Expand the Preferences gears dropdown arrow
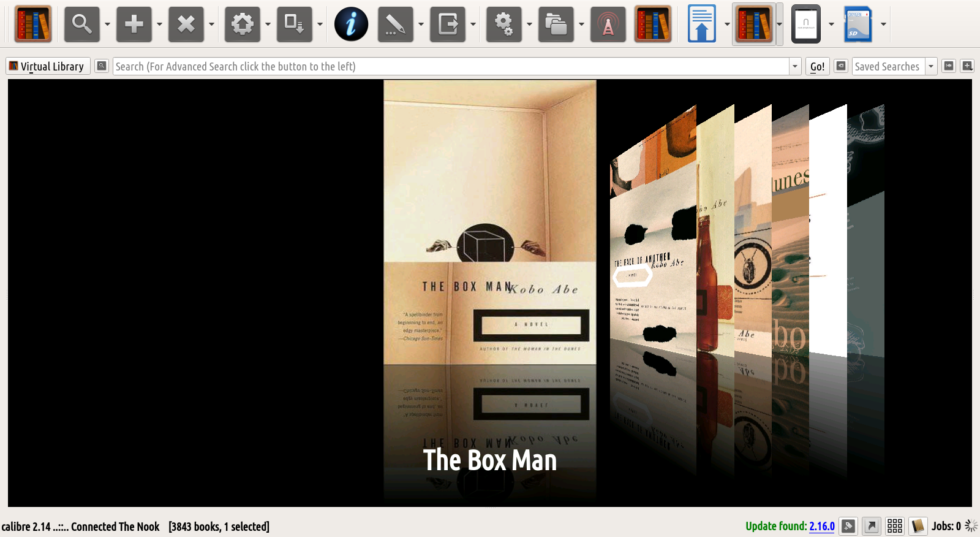Screen dimensions: 980x537 [529, 25]
